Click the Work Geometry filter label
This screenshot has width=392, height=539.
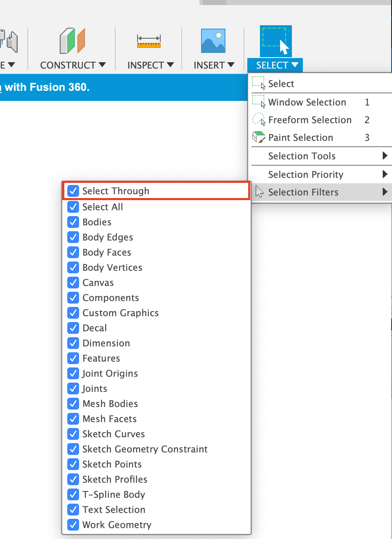pos(117,525)
